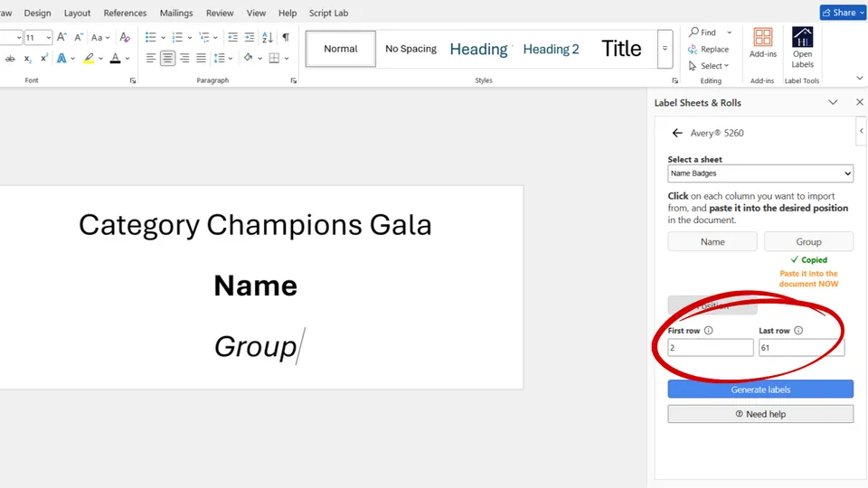This screenshot has width=868, height=488.
Task: Open the Add-ins button
Action: coord(763,43)
